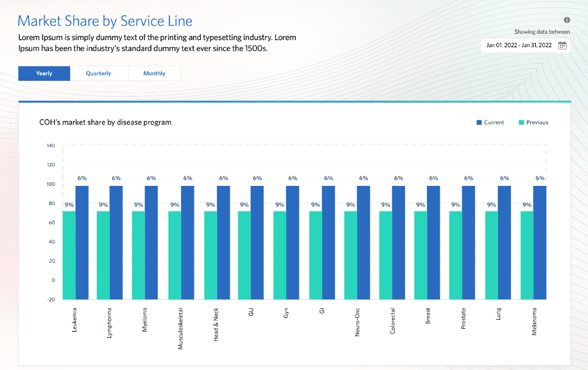Click the Lymphoma axis label

click(109, 323)
